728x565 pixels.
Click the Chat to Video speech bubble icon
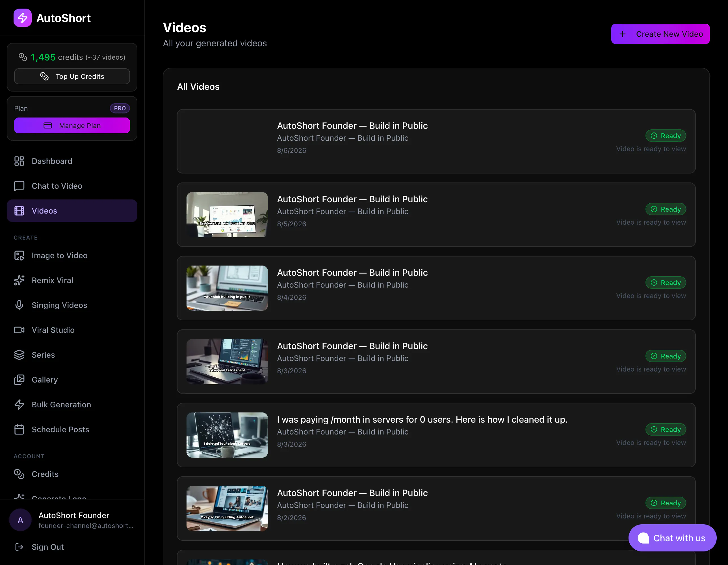19,186
